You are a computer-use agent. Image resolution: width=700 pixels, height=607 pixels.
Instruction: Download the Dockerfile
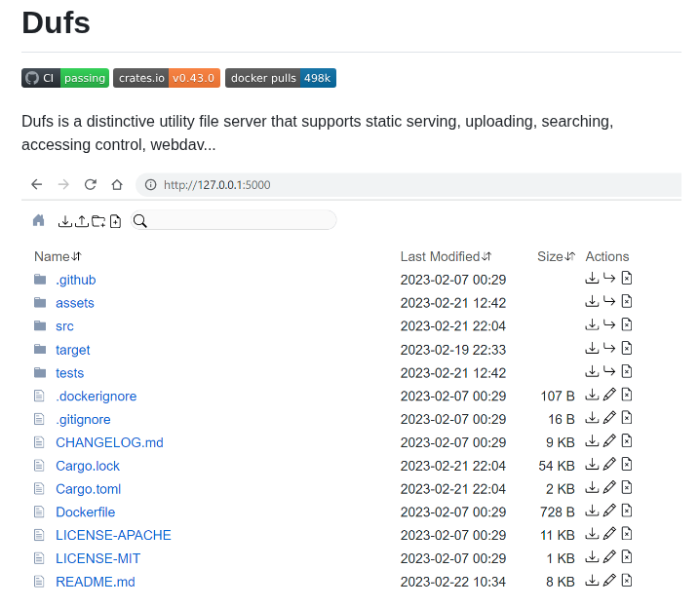click(x=592, y=511)
